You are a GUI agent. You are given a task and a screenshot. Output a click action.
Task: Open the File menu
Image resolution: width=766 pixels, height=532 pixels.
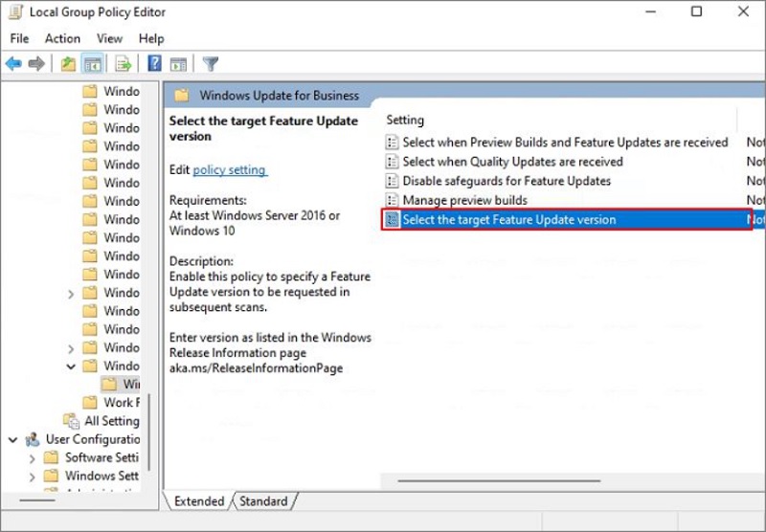(x=19, y=38)
